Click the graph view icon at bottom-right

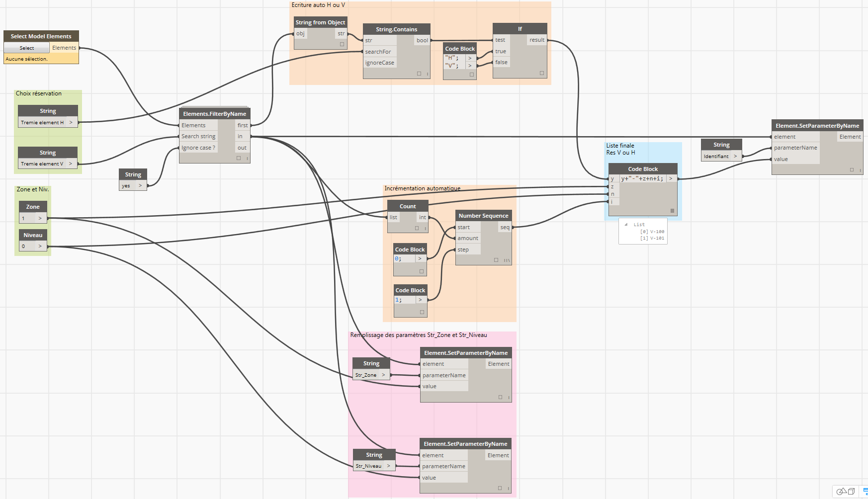(865, 491)
